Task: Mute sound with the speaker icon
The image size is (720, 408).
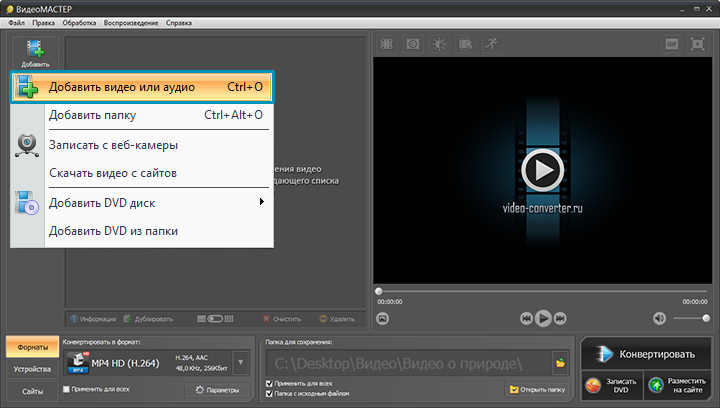Action: 659,318
